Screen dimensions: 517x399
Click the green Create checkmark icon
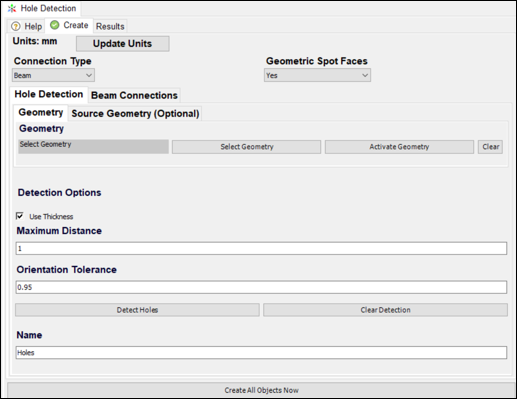[x=54, y=25]
